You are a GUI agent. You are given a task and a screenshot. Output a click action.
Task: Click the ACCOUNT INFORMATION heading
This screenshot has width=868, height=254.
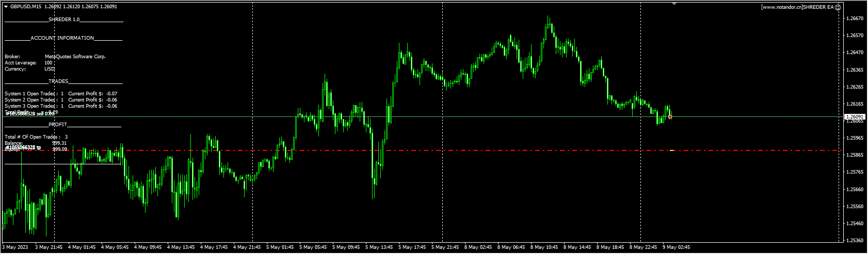(x=62, y=38)
